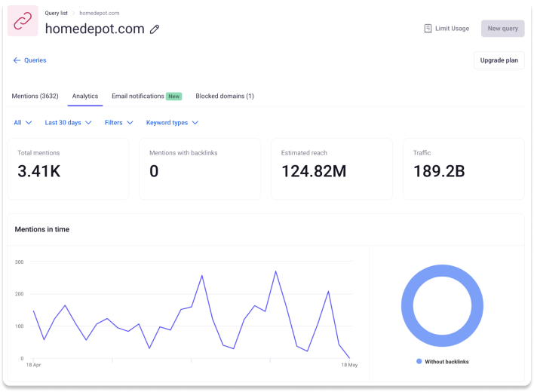Click Without backlinks legend dot
This screenshot has height=392, width=534.
[419, 361]
